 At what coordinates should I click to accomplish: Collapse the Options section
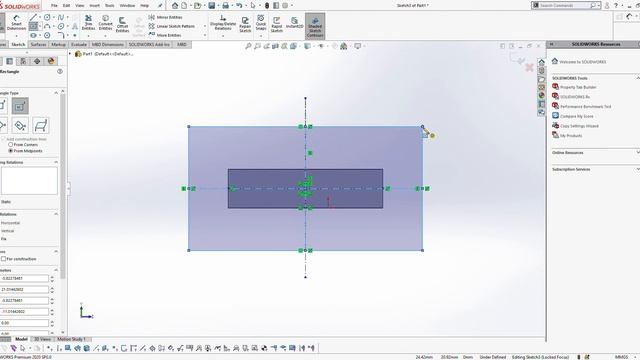[x=56, y=251]
